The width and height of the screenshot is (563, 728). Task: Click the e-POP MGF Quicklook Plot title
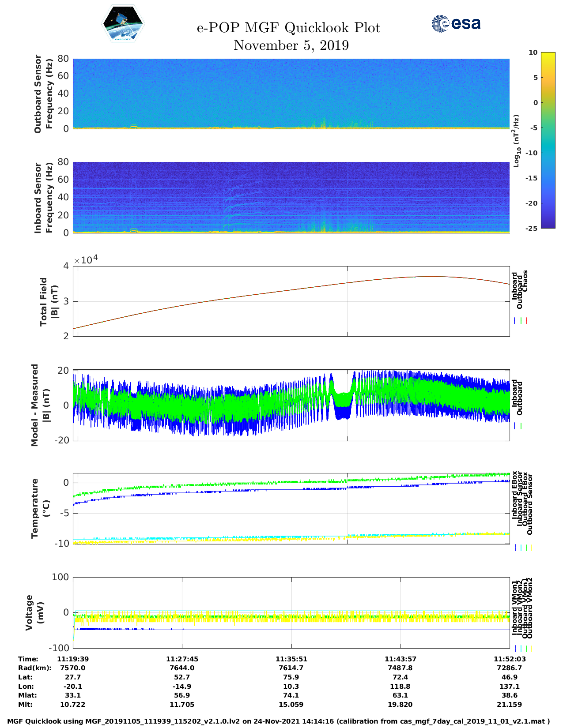click(288, 28)
